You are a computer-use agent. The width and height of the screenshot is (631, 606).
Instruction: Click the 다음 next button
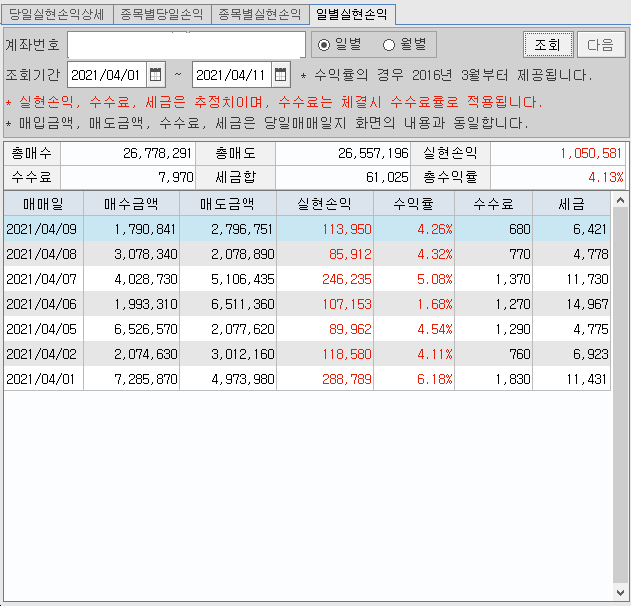click(x=601, y=45)
